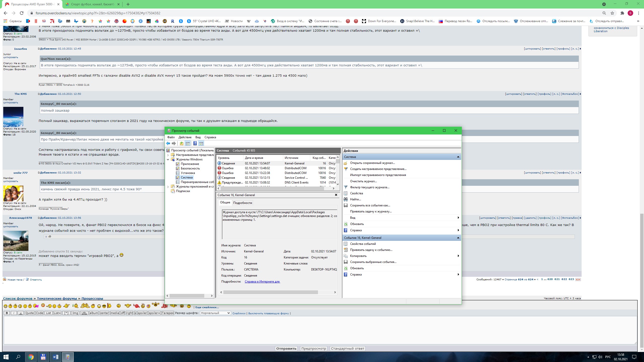Open the 'Действие' menu
This screenshot has height=362, width=644.
[x=185, y=137]
